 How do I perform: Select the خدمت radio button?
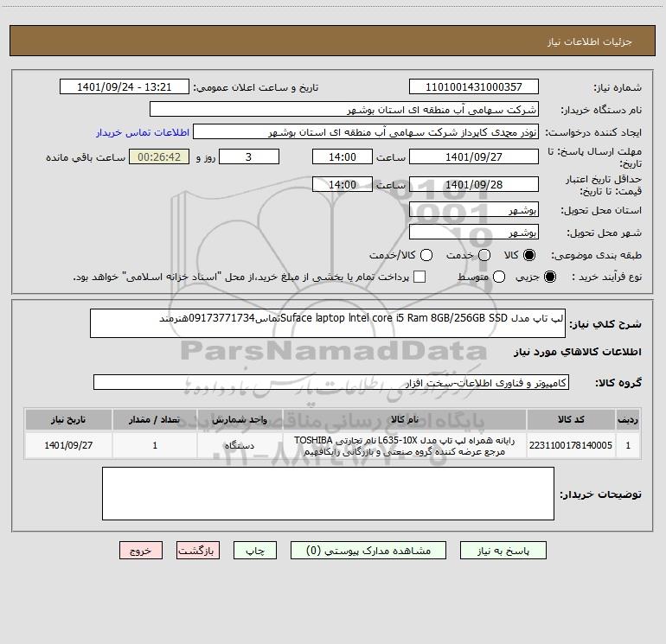[x=484, y=255]
